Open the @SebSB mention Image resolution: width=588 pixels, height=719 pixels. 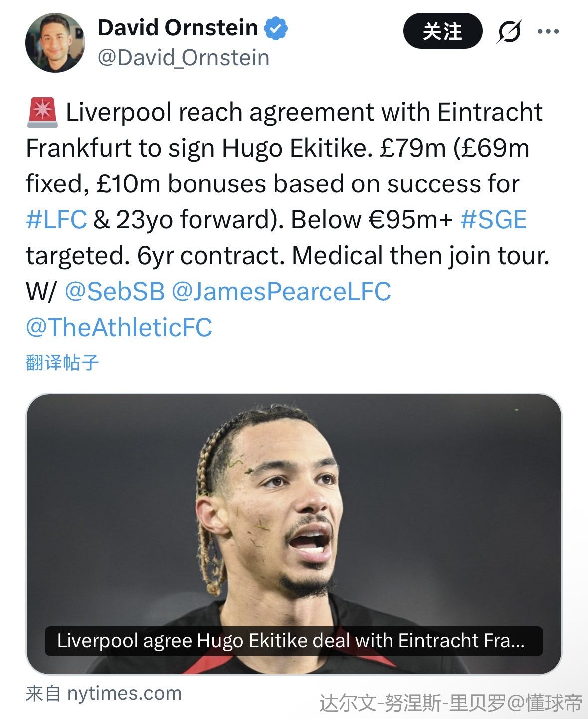(115, 292)
